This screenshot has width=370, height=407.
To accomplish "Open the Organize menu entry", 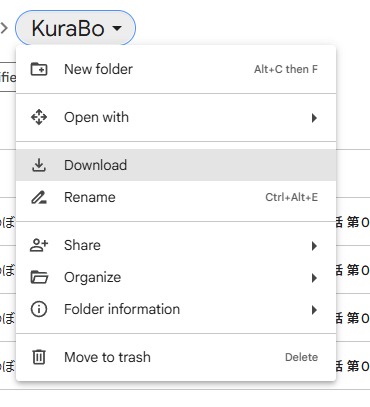I will pyautogui.click(x=176, y=277).
